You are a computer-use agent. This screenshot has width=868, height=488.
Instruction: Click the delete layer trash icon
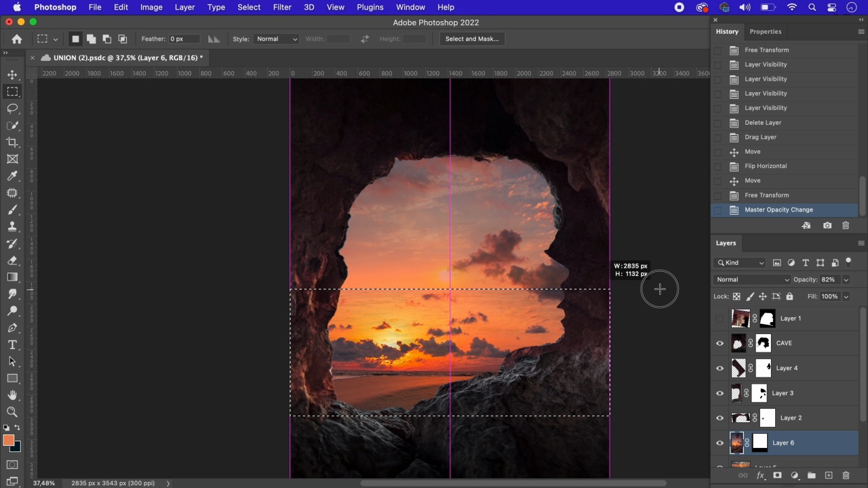point(846,476)
